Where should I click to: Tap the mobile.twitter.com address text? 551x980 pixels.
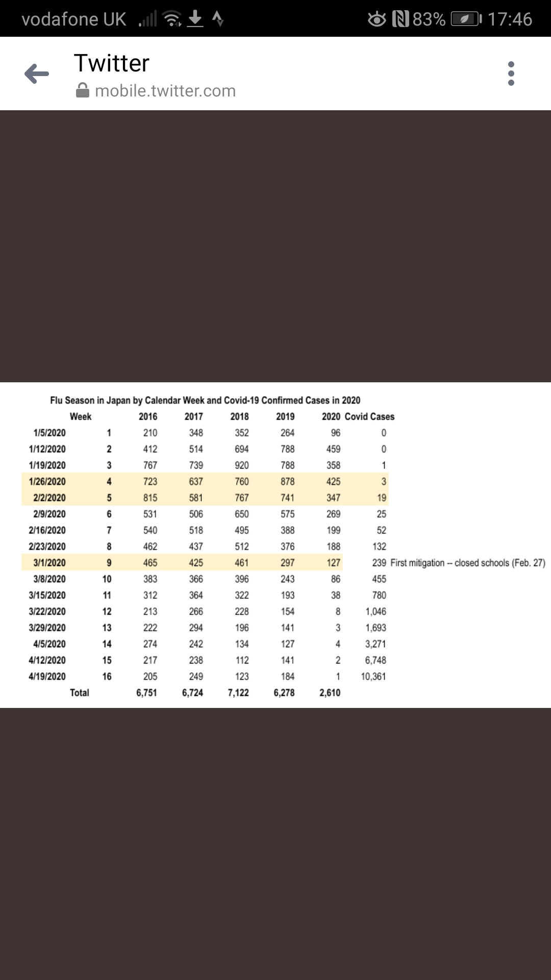coord(165,91)
